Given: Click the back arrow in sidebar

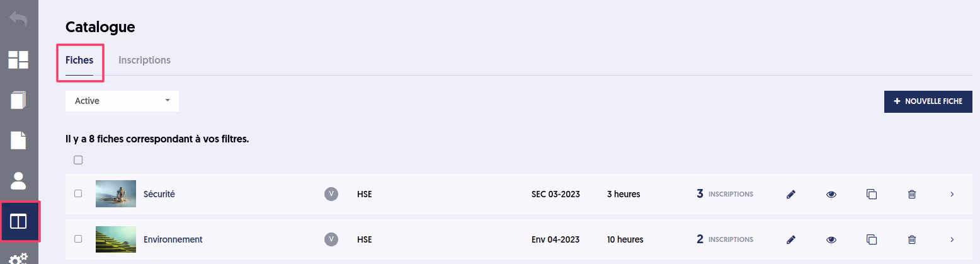Looking at the screenshot, I should 18,19.
